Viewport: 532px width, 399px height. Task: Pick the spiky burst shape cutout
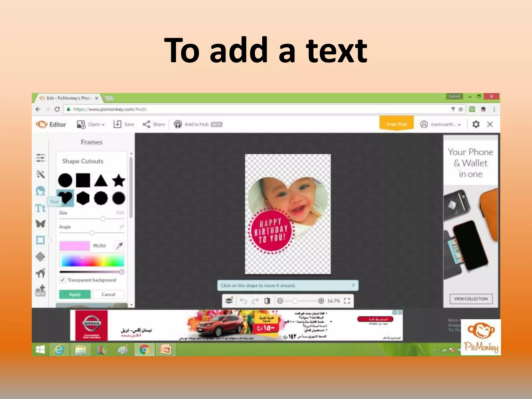[x=119, y=198]
